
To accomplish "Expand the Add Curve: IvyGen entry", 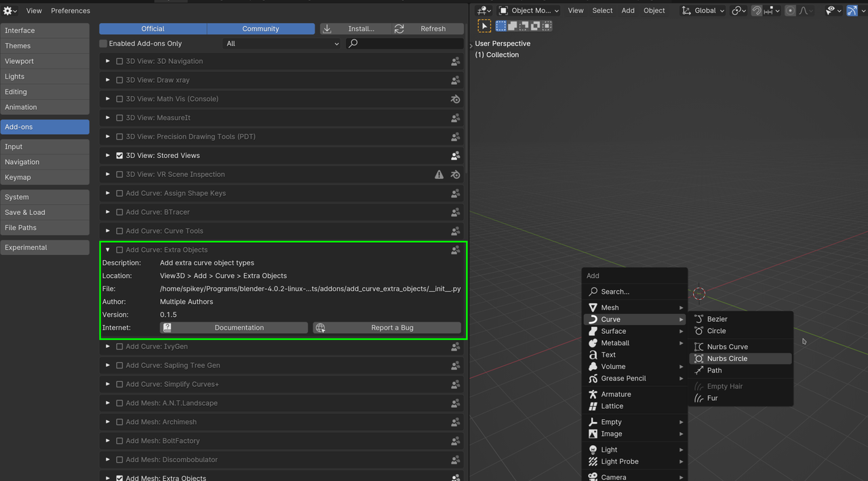I will tap(107, 347).
